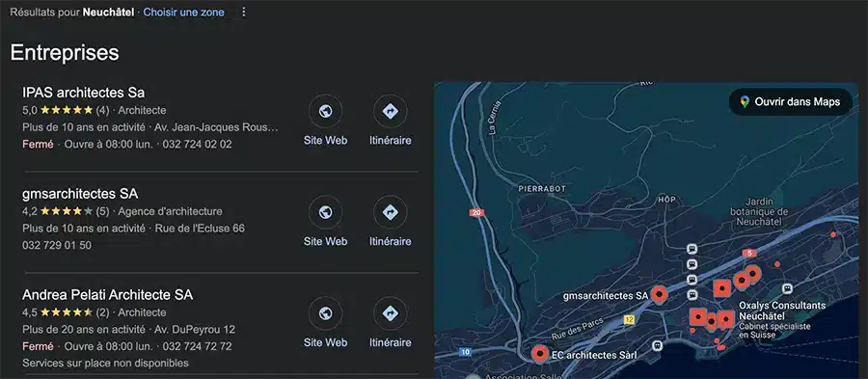Open IPAS architectes Sa listing title

pyautogui.click(x=84, y=92)
